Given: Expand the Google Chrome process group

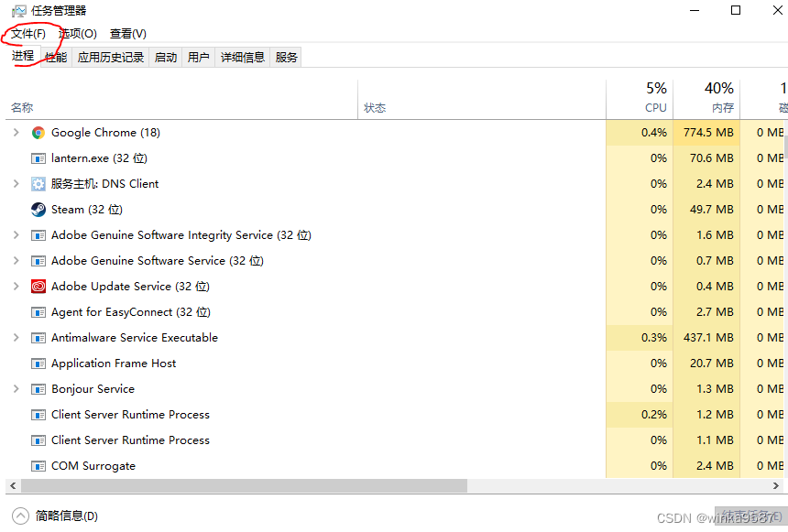Looking at the screenshot, I should (x=16, y=133).
